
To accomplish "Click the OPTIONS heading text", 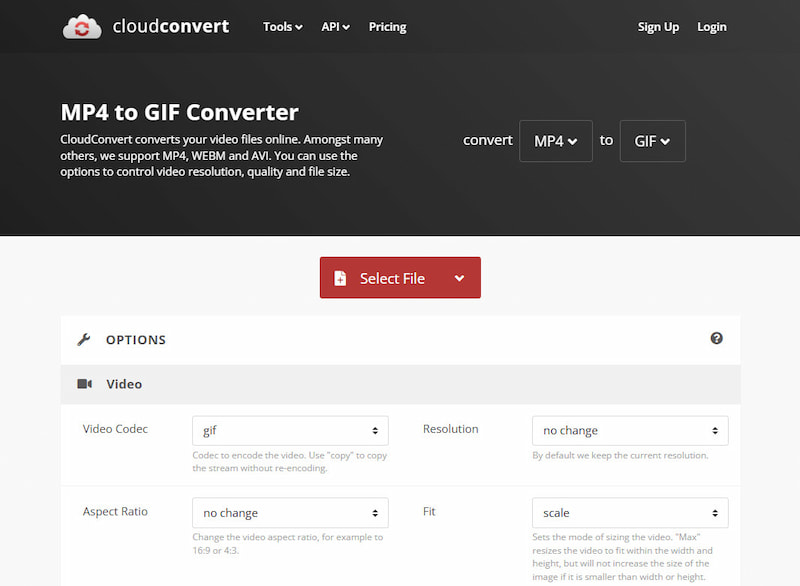I will tap(136, 340).
